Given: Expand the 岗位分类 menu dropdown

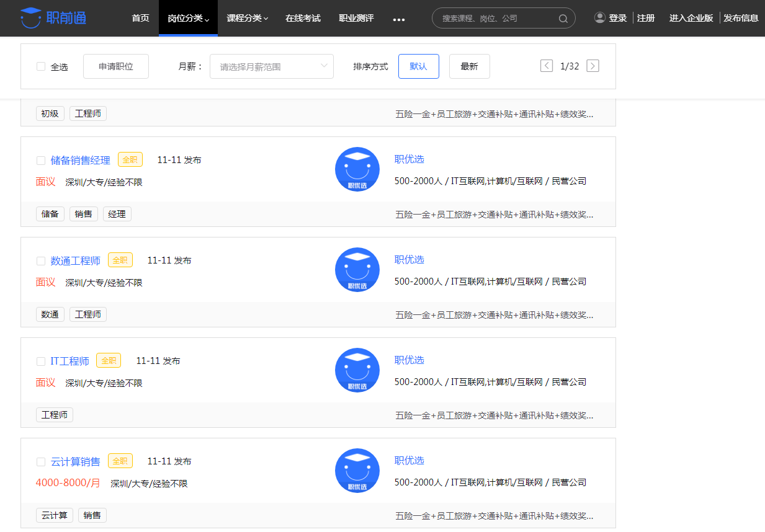Looking at the screenshot, I should [x=188, y=18].
